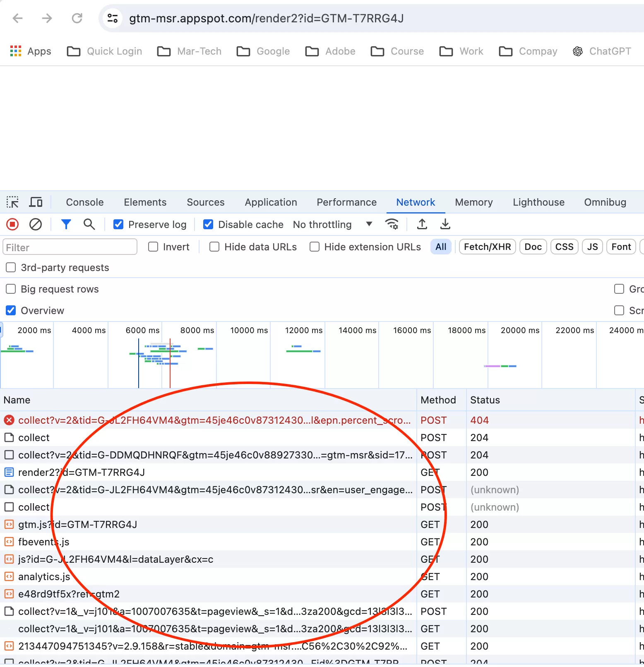Open the Apps grid shortcut
The height and width of the screenshot is (667, 644).
pos(31,51)
